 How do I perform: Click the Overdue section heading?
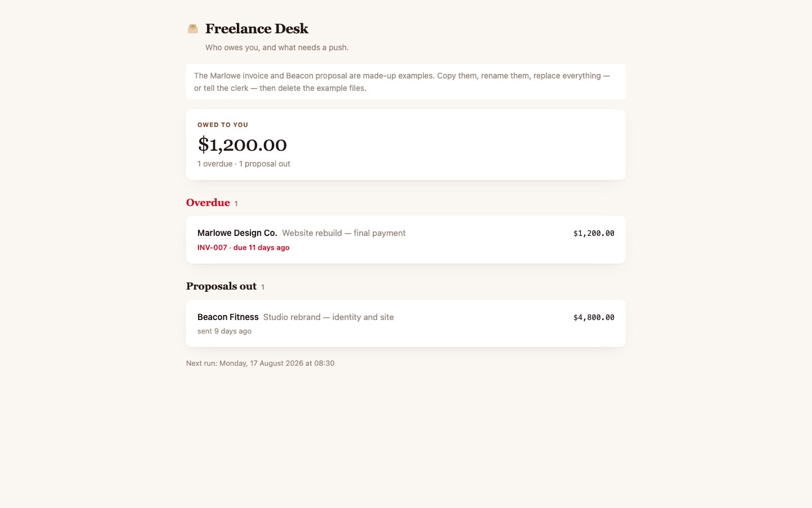tap(208, 203)
